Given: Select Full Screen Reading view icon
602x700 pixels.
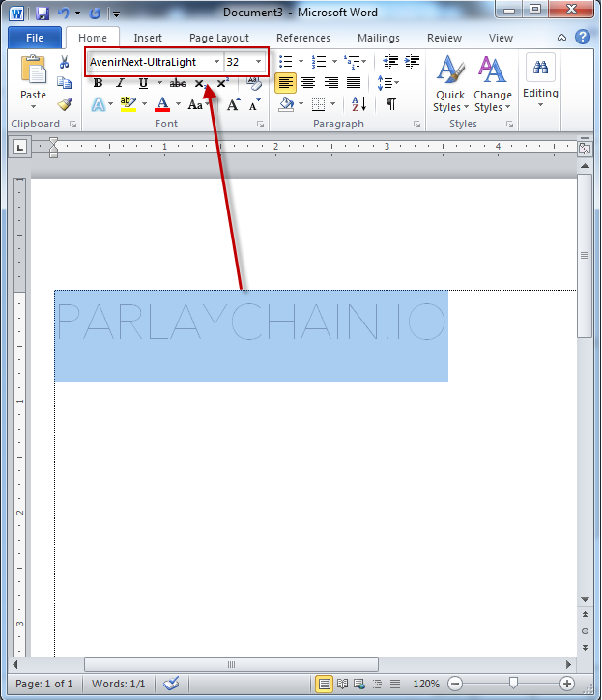Looking at the screenshot, I should [x=342, y=684].
